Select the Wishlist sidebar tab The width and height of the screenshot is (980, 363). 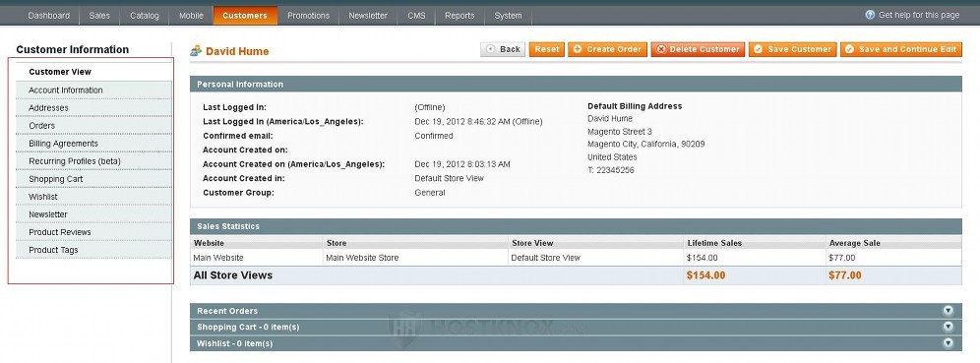93,196
